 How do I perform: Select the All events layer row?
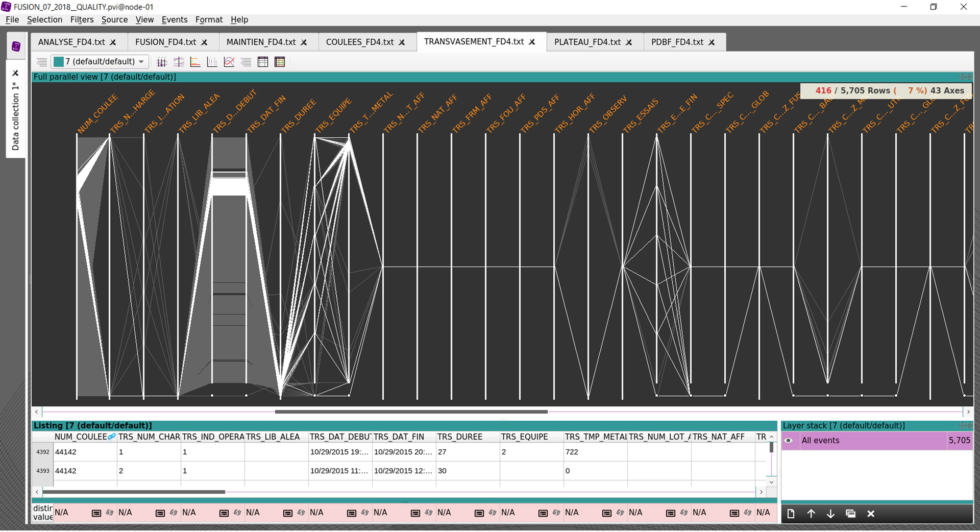pos(868,441)
